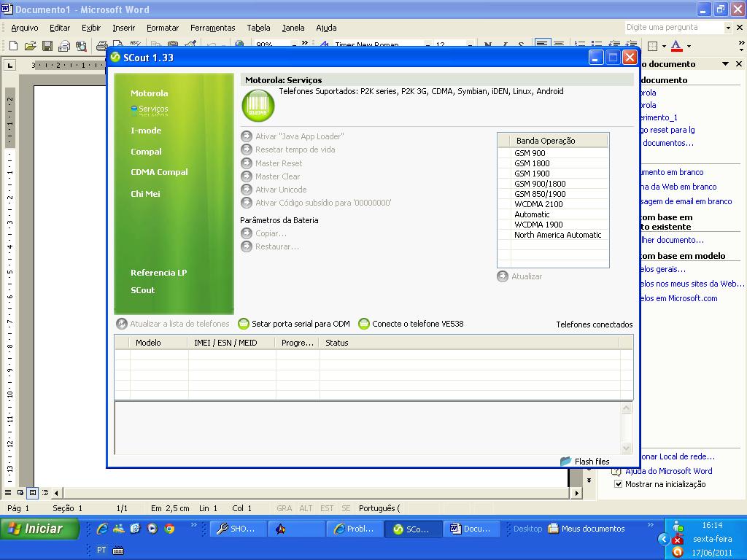747x560 pixels.
Task: Click the Open folder icon in Word toolbar
Action: 30,46
